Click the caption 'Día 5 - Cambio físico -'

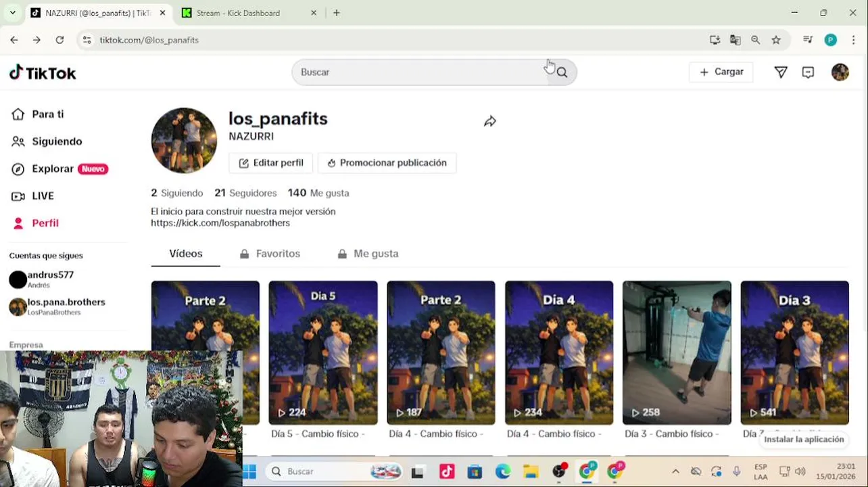(318, 434)
